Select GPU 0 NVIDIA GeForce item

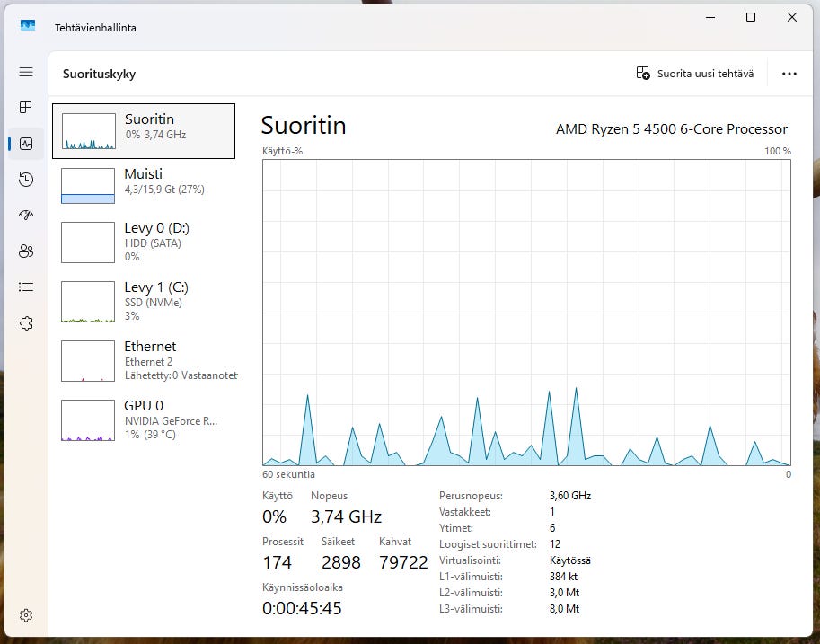[144, 419]
